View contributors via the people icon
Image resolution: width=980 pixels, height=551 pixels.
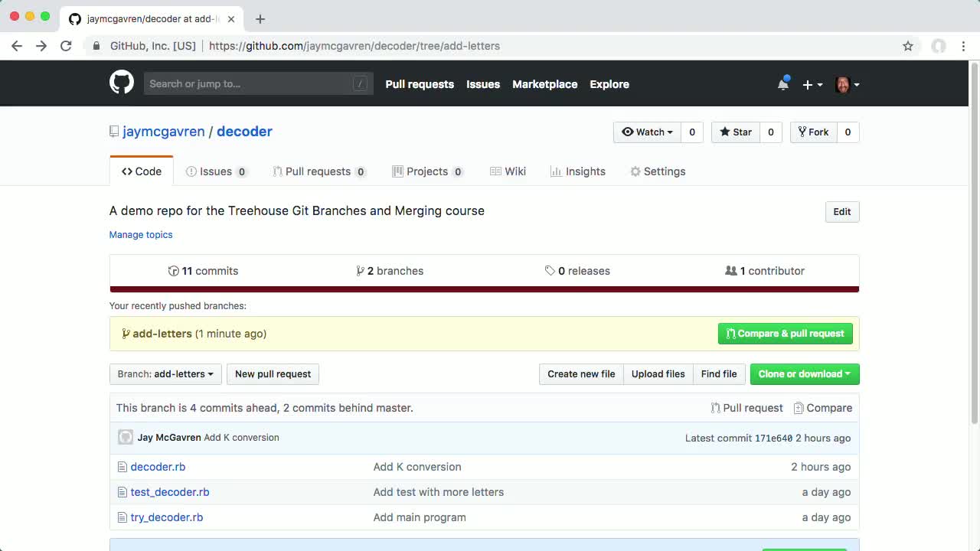click(731, 270)
